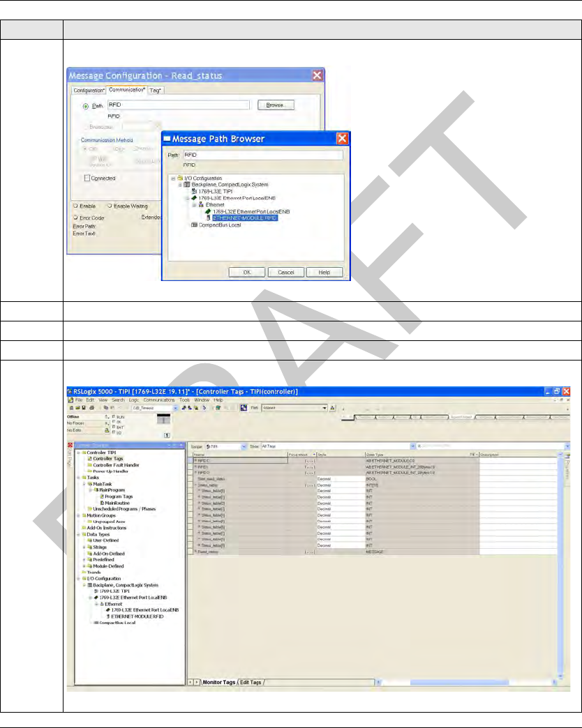Expand the Module-Defined data types folder

tap(84, 566)
